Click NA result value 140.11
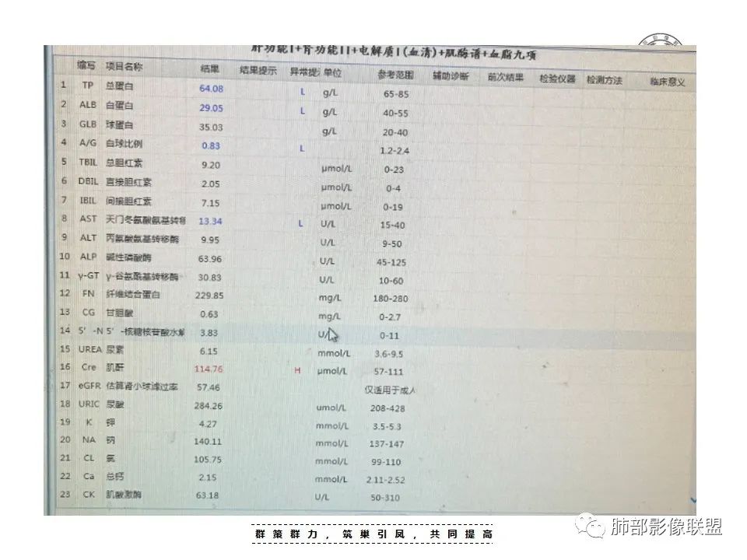The image size is (747, 560). [207, 442]
